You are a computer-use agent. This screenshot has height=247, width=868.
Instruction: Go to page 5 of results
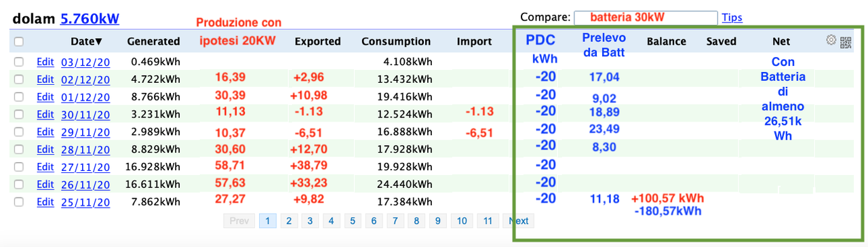pyautogui.click(x=352, y=221)
